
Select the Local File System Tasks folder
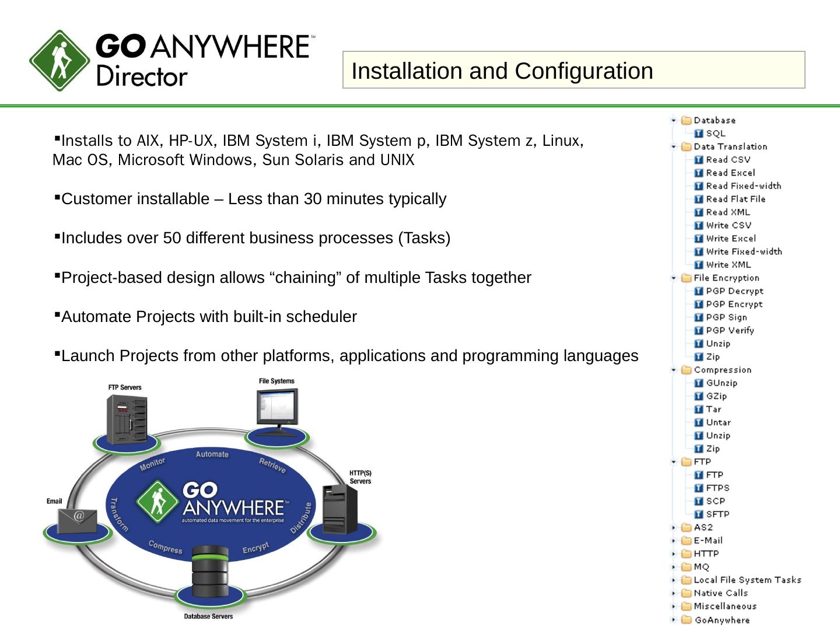pyautogui.click(x=741, y=580)
